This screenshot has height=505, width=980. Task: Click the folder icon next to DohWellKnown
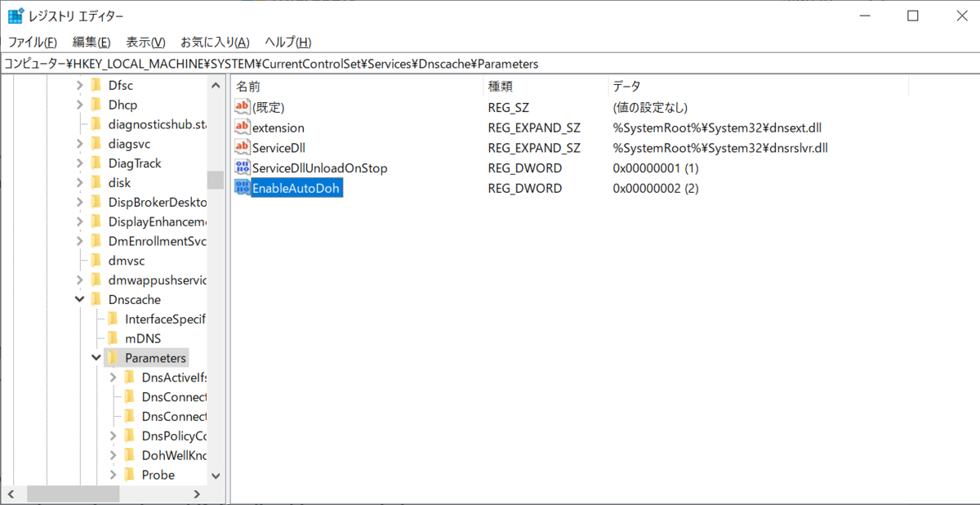pos(129,455)
